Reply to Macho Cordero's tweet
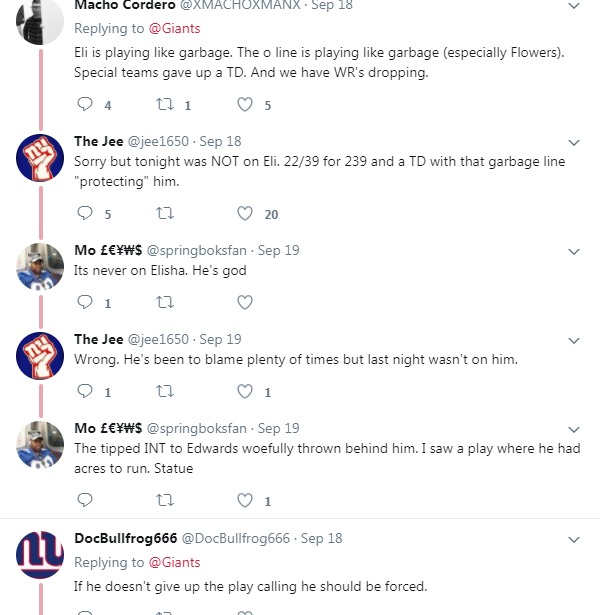This screenshot has height=615, width=600. coord(85,104)
